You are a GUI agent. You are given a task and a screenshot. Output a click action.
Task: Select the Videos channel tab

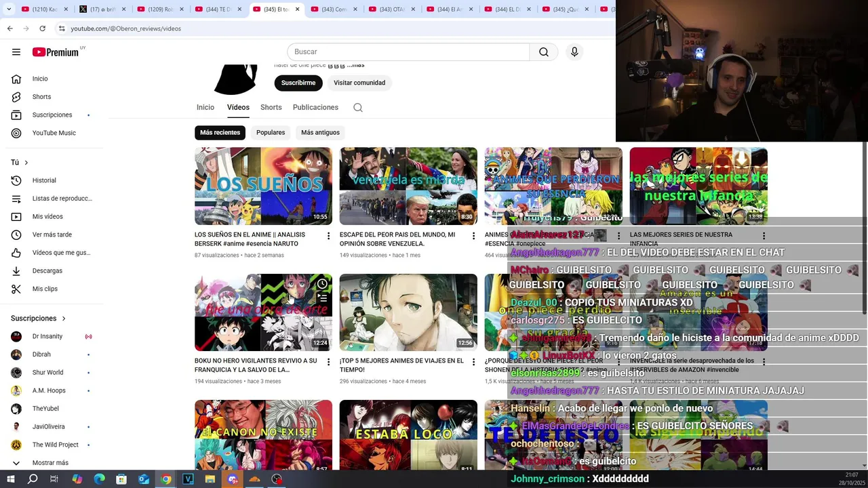tap(238, 107)
